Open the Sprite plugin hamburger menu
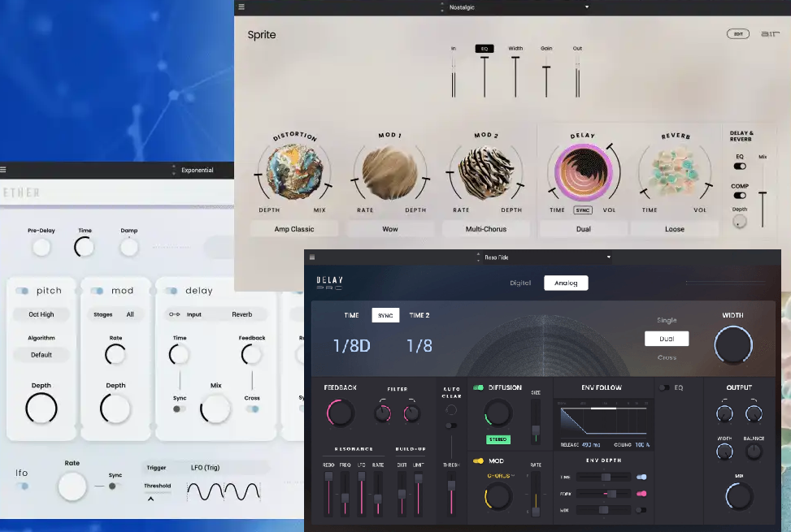791x532 pixels. (241, 7)
